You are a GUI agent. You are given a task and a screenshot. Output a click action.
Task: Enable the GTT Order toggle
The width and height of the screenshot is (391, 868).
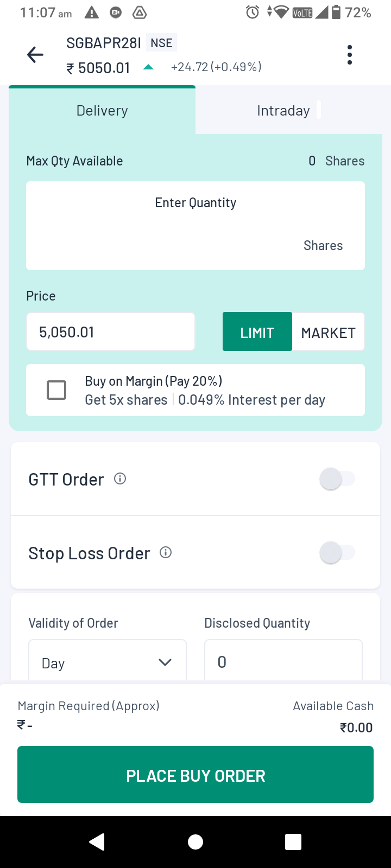337,479
